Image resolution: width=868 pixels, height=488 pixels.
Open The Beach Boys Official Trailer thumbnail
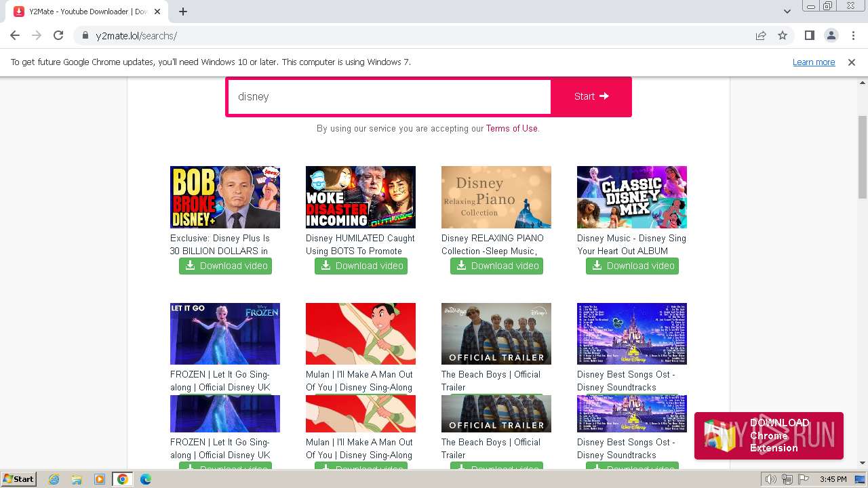coord(496,333)
